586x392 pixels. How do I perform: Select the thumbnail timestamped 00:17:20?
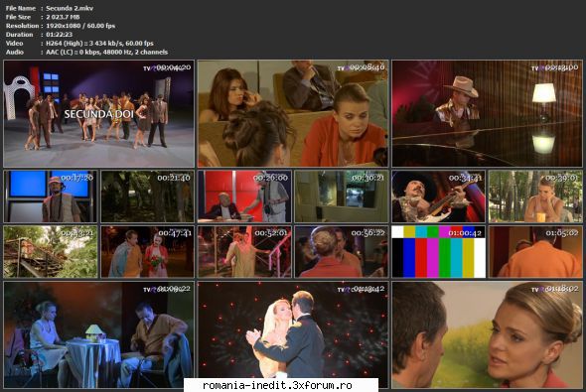(51, 196)
